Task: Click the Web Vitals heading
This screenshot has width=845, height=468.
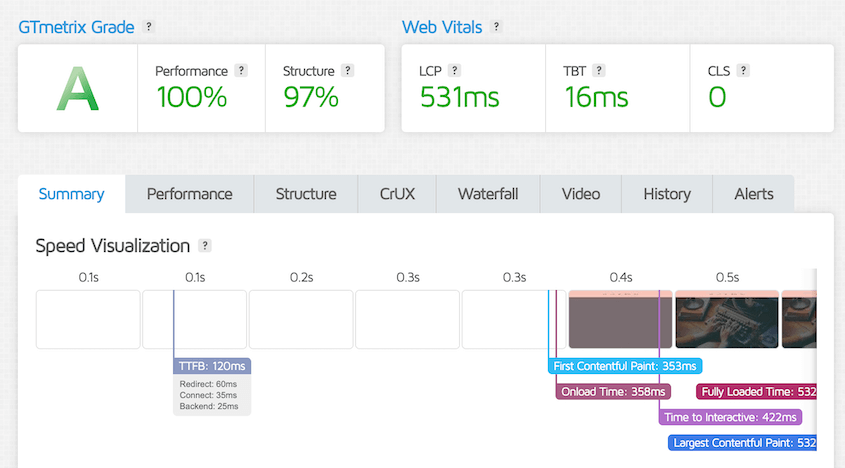Action: 442,27
